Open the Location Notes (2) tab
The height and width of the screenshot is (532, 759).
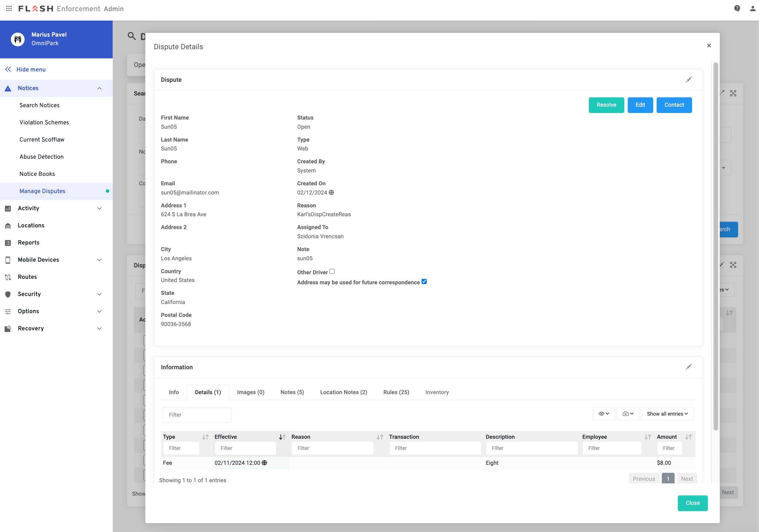pos(343,392)
